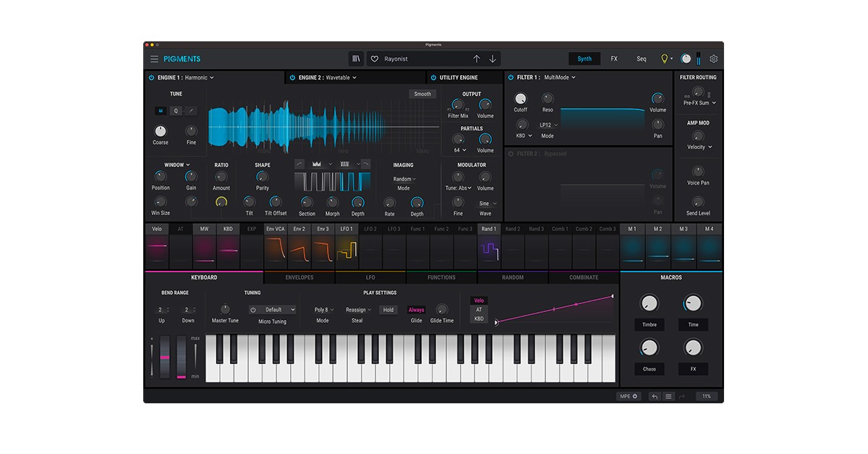Enable Filter 2 with its power button
The height and width of the screenshot is (454, 868).
511,154
